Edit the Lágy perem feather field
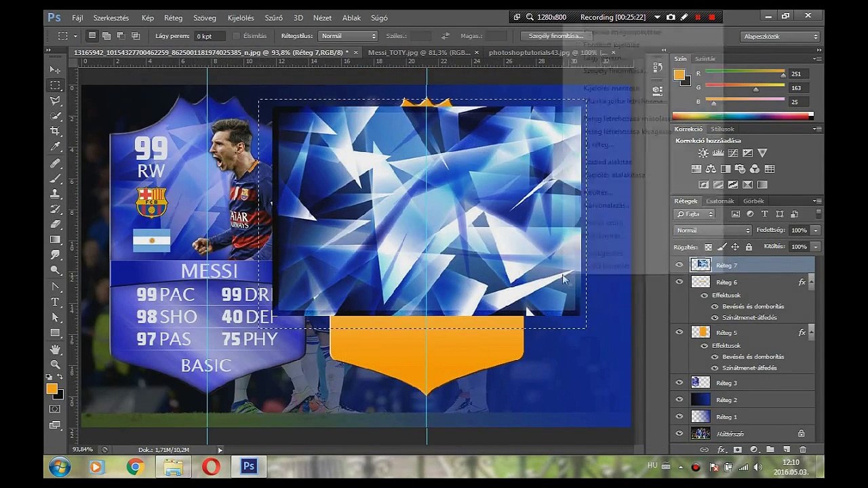868x488 pixels. point(211,36)
